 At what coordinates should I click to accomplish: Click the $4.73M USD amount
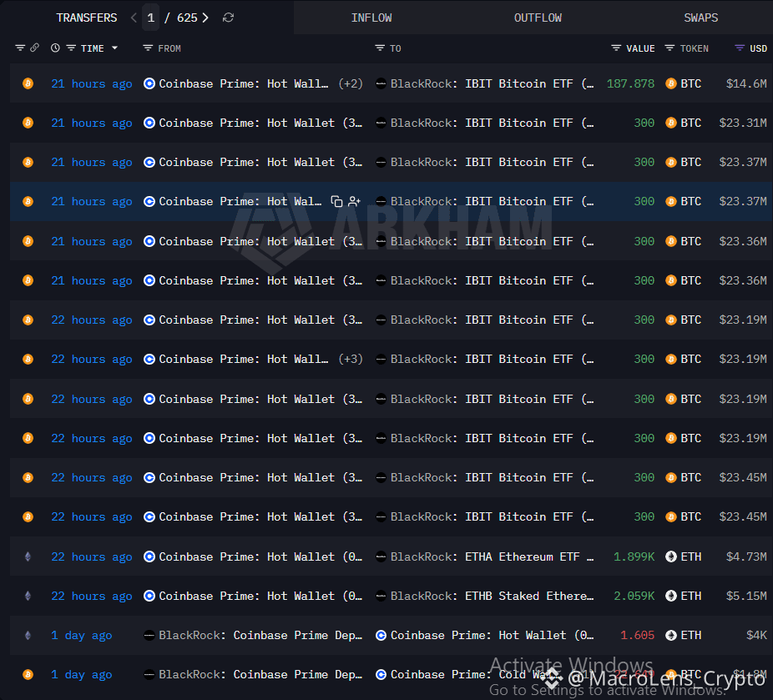point(746,556)
